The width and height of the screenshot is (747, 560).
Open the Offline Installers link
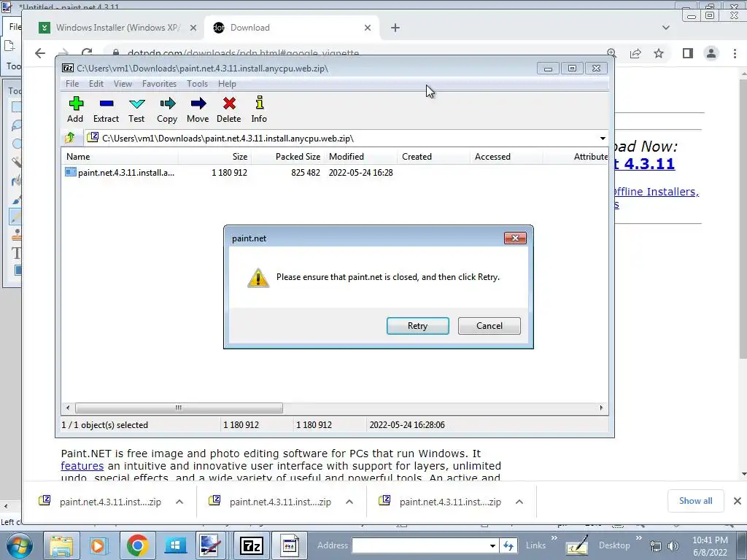[x=657, y=192]
